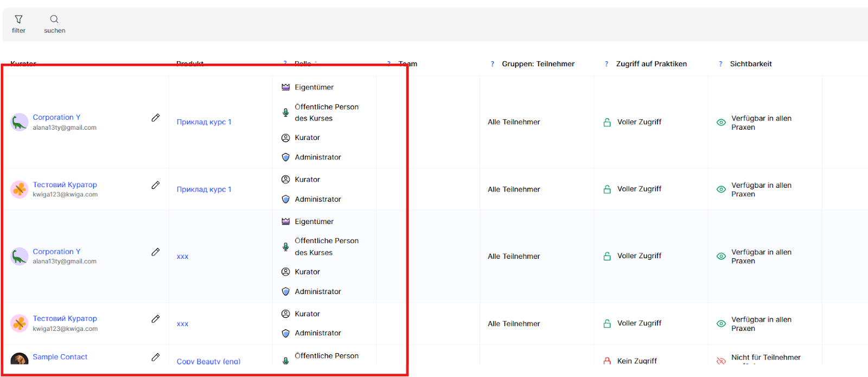Open Copy Beauty (eng) product link

(x=208, y=361)
